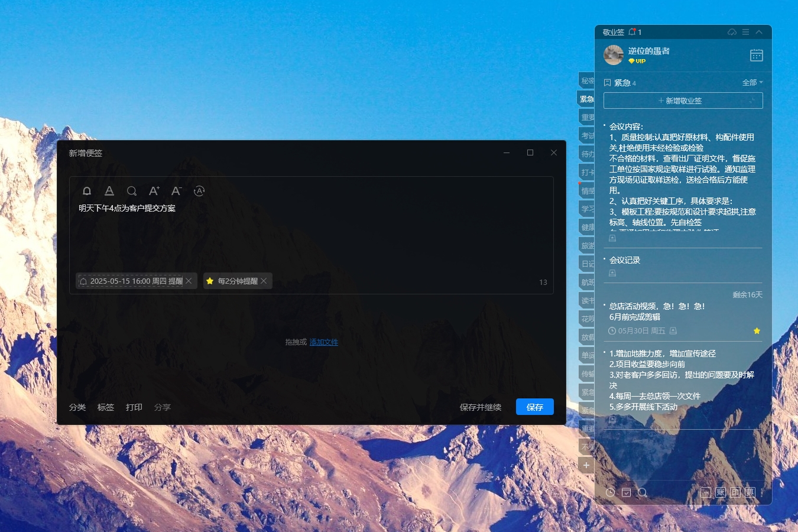
Task: Click the 保存并继续 button
Action: (481, 407)
